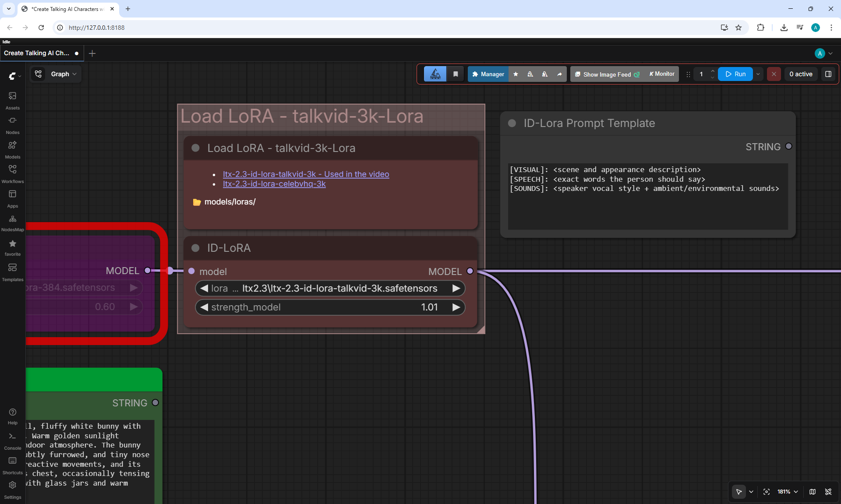Screen dimensions: 841x504
Task: Click the prompt template text field
Action: [648, 196]
